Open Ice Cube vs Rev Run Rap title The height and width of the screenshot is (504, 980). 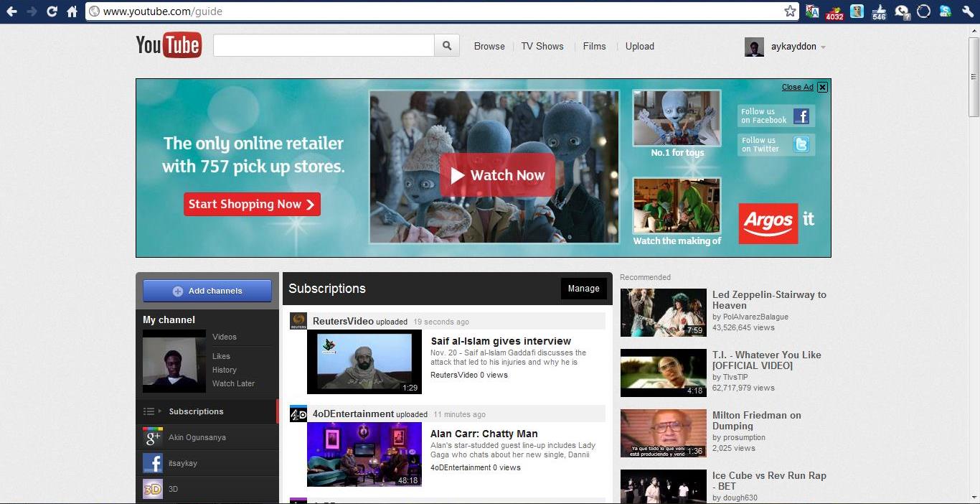pos(769,481)
